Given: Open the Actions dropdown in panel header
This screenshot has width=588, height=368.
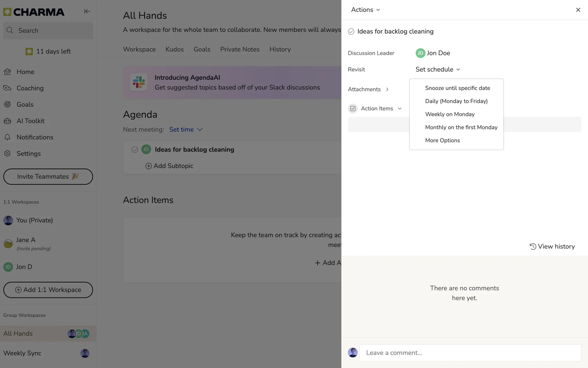Looking at the screenshot, I should tap(365, 10).
